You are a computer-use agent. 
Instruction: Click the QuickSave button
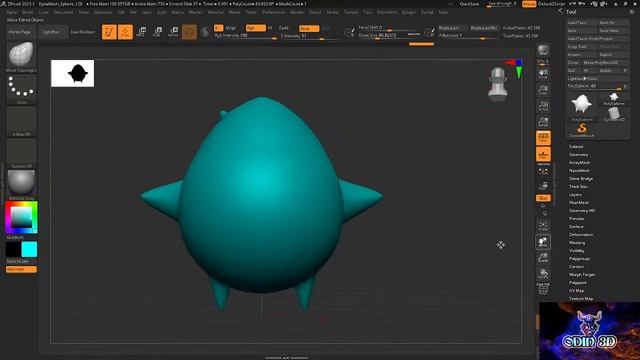tap(469, 4)
